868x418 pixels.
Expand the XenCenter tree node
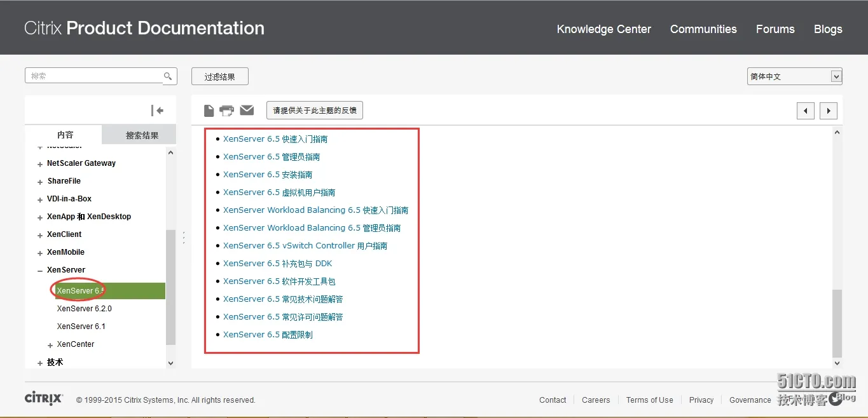point(50,345)
